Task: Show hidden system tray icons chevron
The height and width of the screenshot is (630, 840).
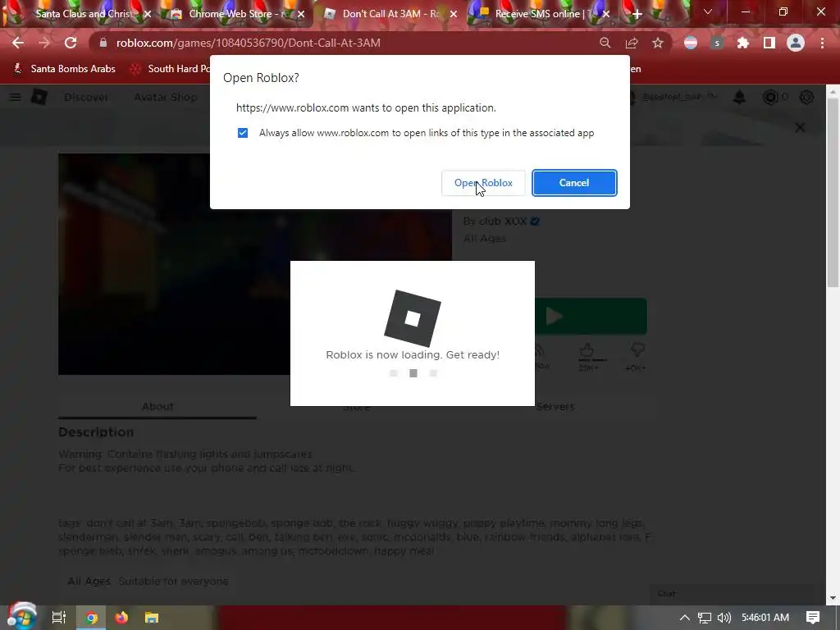Action: click(x=685, y=618)
